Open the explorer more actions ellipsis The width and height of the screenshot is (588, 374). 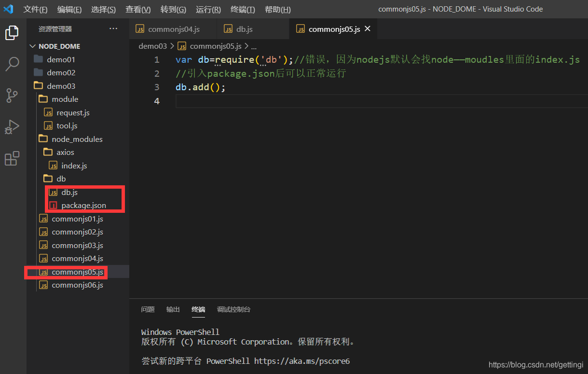click(x=113, y=29)
